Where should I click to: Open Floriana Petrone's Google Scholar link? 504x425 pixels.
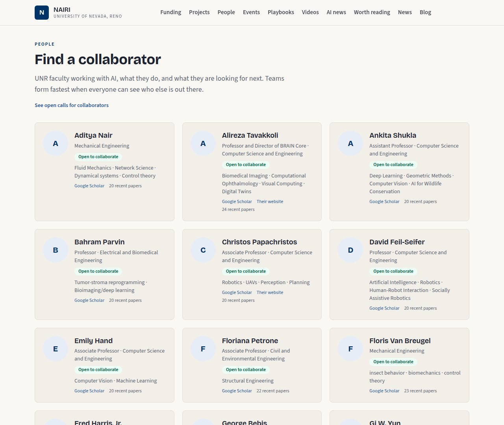coord(237,391)
